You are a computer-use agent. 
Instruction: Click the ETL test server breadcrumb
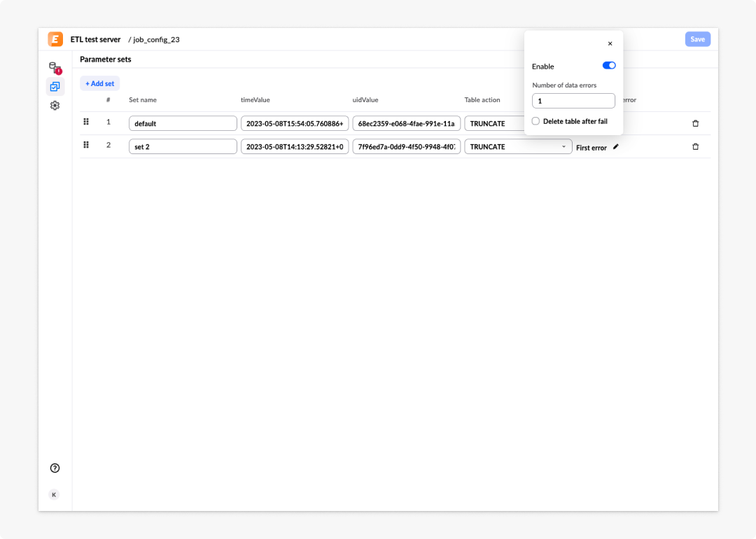tap(95, 39)
